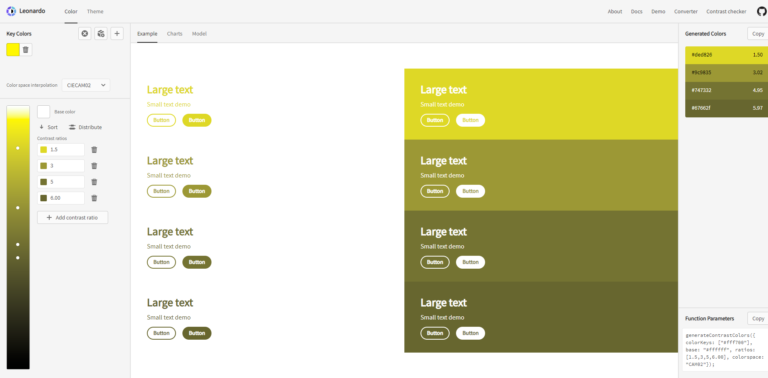This screenshot has width=768, height=378.
Task: Sort the contrast ratios
Action: coord(48,127)
